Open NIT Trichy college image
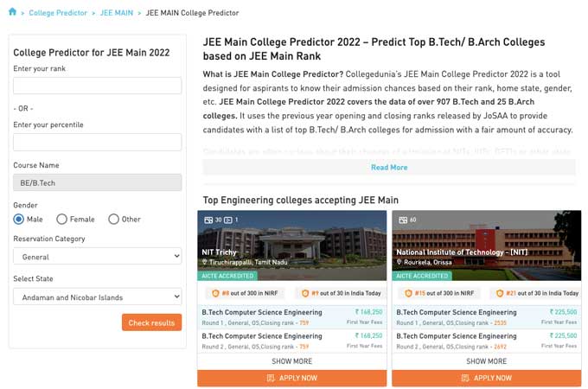The image size is (588, 389). click(292, 246)
